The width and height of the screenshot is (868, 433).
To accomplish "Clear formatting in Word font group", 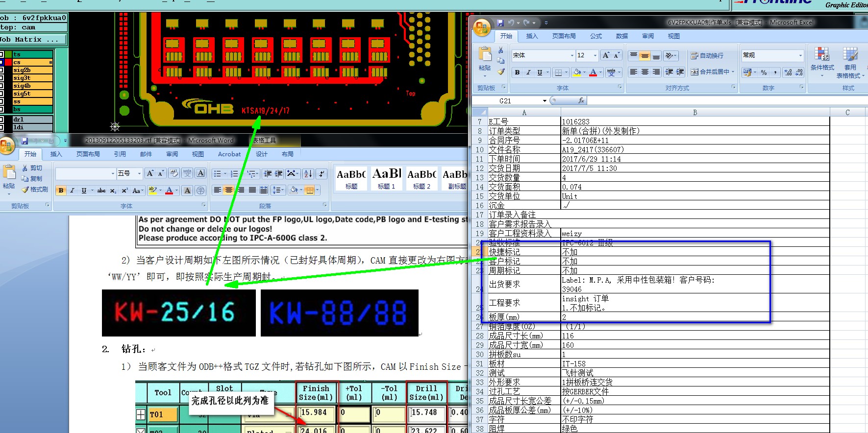I will click(174, 173).
